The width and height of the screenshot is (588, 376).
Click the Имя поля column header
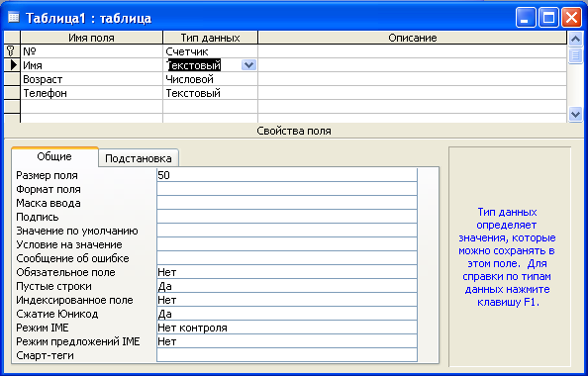coord(91,38)
